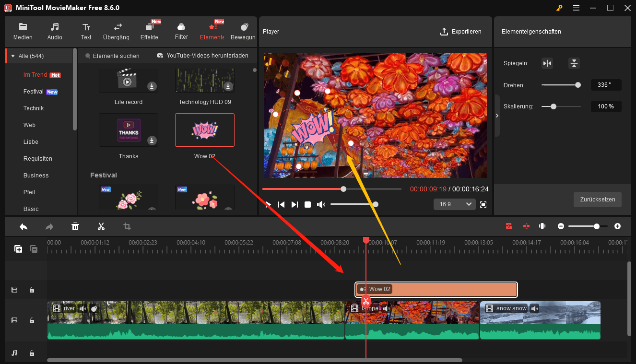Select the crop tool above the timeline

(127, 226)
